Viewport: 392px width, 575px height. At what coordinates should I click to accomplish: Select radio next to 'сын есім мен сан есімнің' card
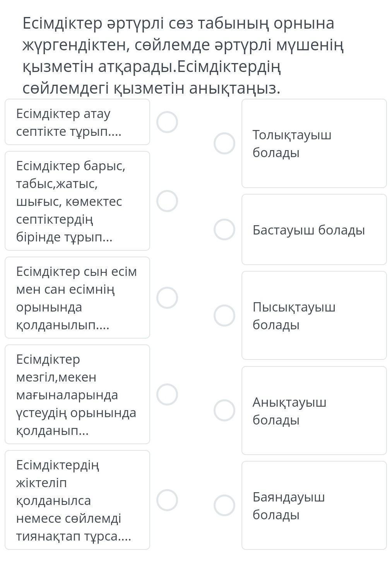pyautogui.click(x=167, y=298)
